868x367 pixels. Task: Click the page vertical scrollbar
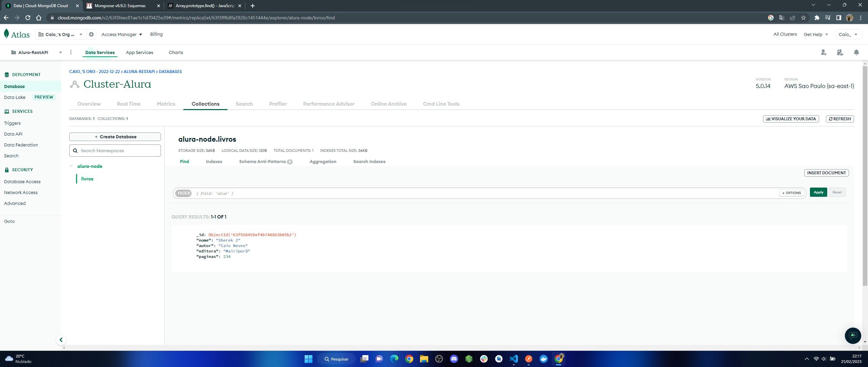pyautogui.click(x=865, y=176)
